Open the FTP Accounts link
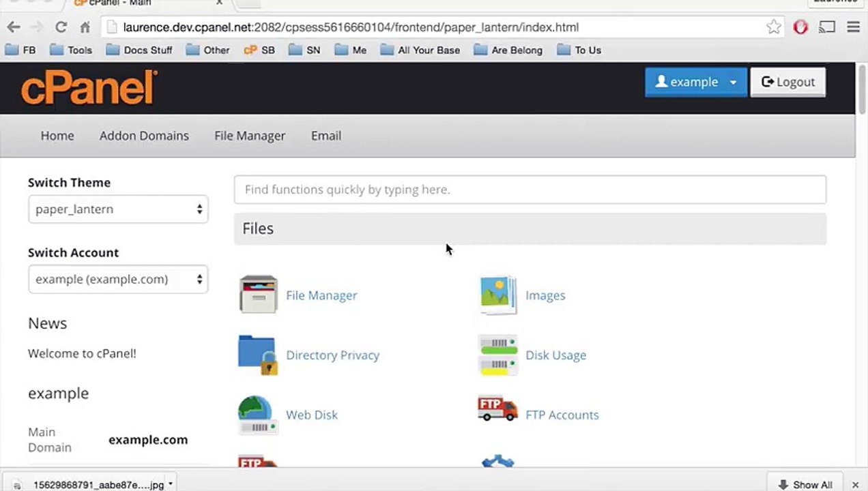Image resolution: width=868 pixels, height=491 pixels. pos(562,415)
